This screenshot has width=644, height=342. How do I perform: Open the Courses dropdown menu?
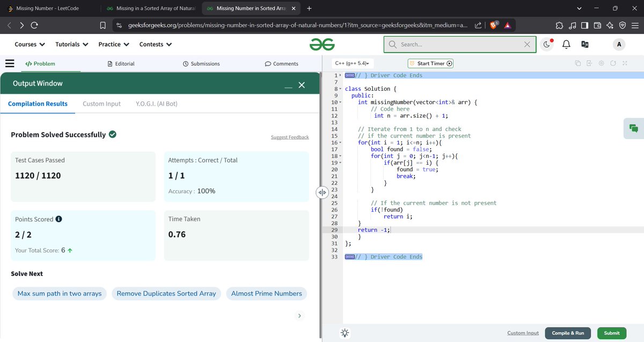30,45
